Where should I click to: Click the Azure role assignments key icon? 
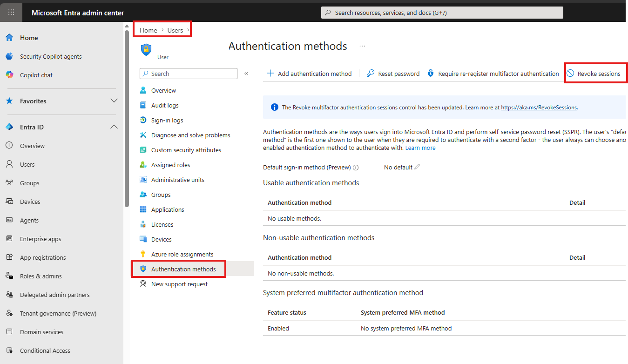[x=143, y=254]
